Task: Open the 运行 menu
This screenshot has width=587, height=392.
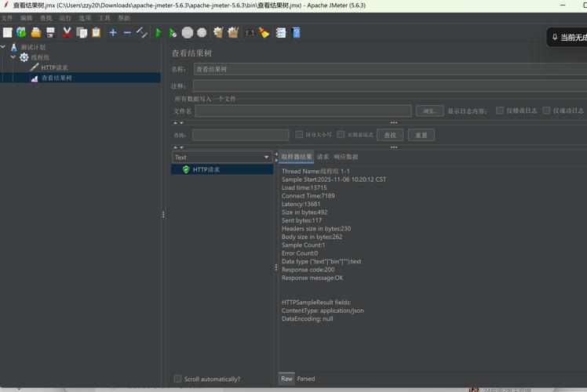Action: coord(65,18)
